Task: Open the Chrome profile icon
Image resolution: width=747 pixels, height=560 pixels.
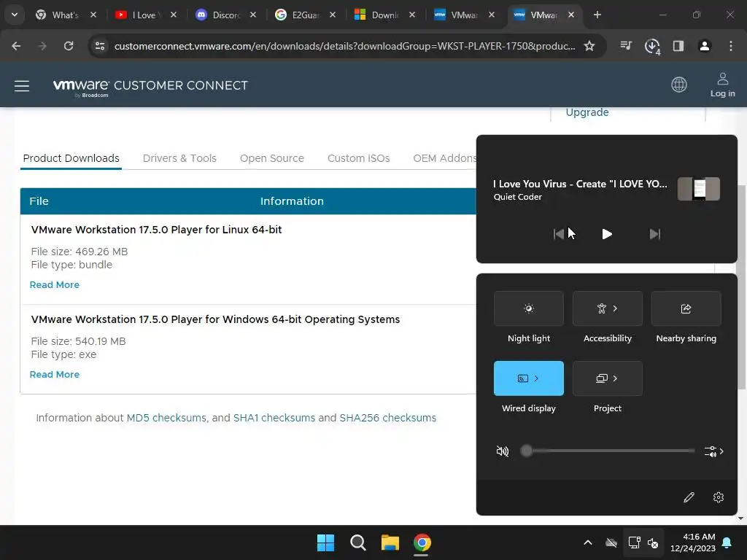Action: (x=705, y=46)
